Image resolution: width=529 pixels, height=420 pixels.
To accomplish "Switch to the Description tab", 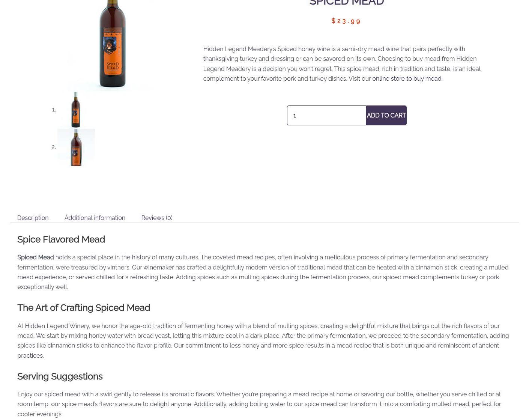I will (33, 218).
